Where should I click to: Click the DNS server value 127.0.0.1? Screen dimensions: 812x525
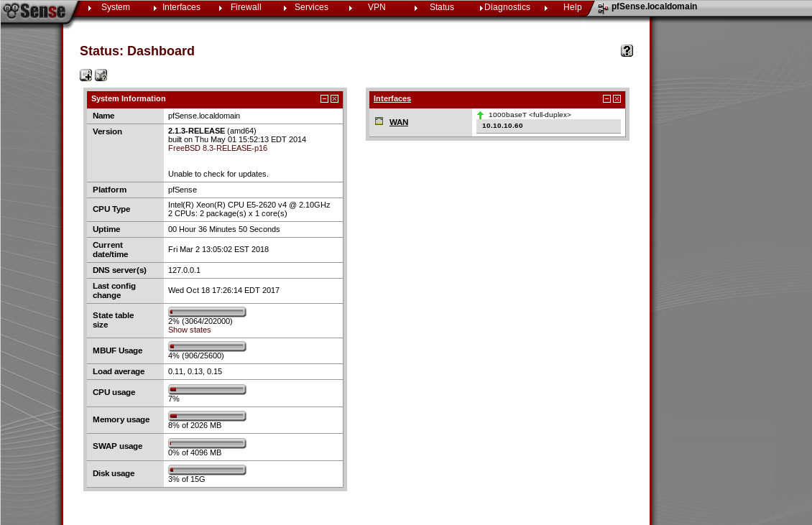(x=184, y=270)
